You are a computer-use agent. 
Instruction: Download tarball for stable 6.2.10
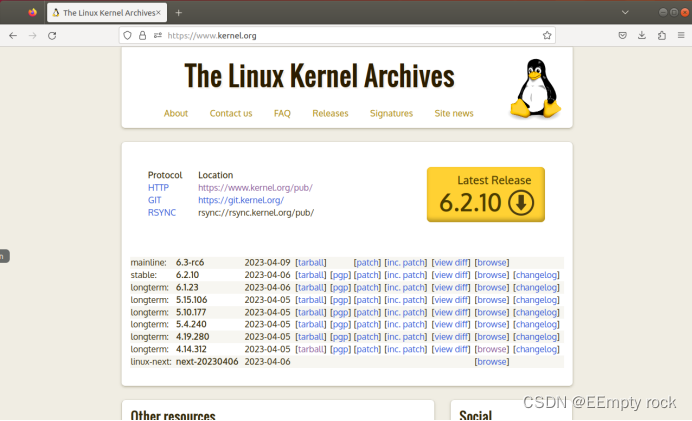pyautogui.click(x=311, y=275)
